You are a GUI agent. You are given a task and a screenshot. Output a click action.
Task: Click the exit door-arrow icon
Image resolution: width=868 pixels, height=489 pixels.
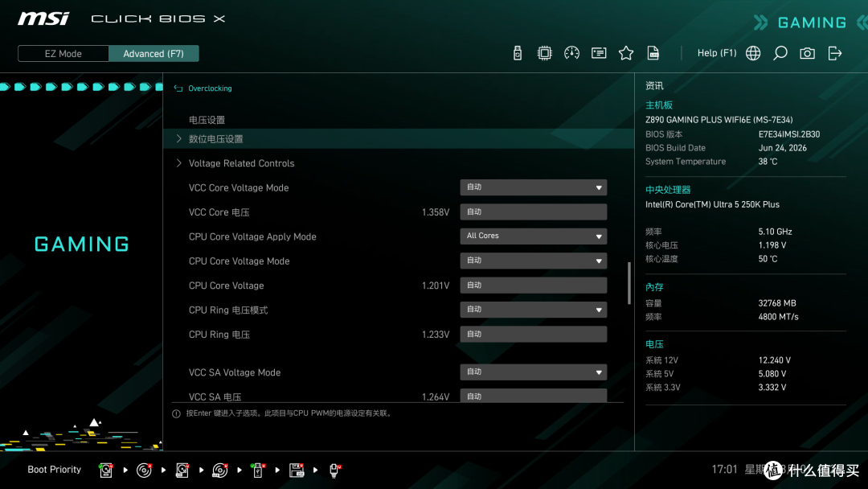coord(835,53)
